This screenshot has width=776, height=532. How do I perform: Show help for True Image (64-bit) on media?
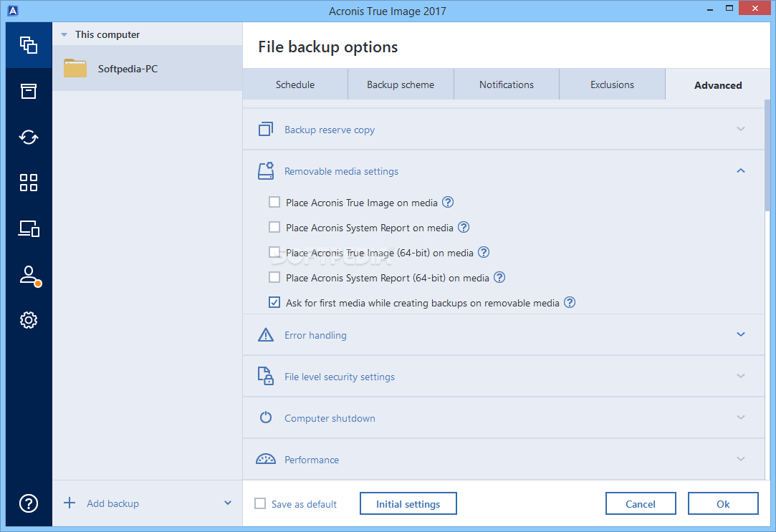(484, 252)
